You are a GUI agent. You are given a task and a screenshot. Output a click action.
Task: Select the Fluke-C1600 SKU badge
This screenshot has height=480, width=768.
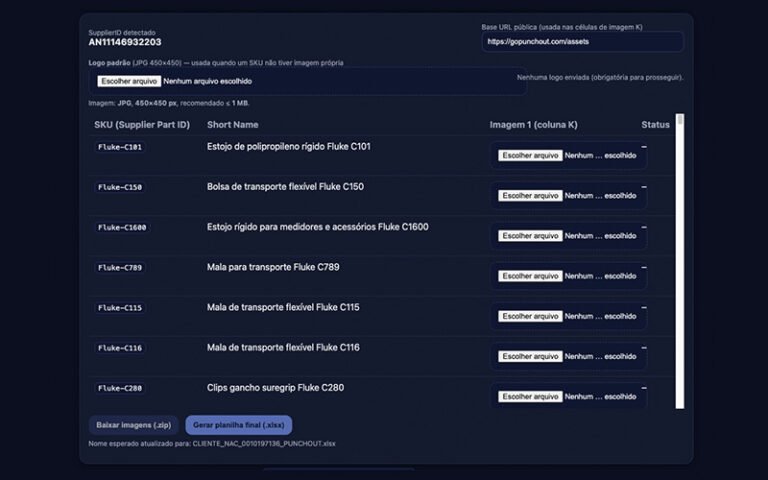(x=122, y=227)
